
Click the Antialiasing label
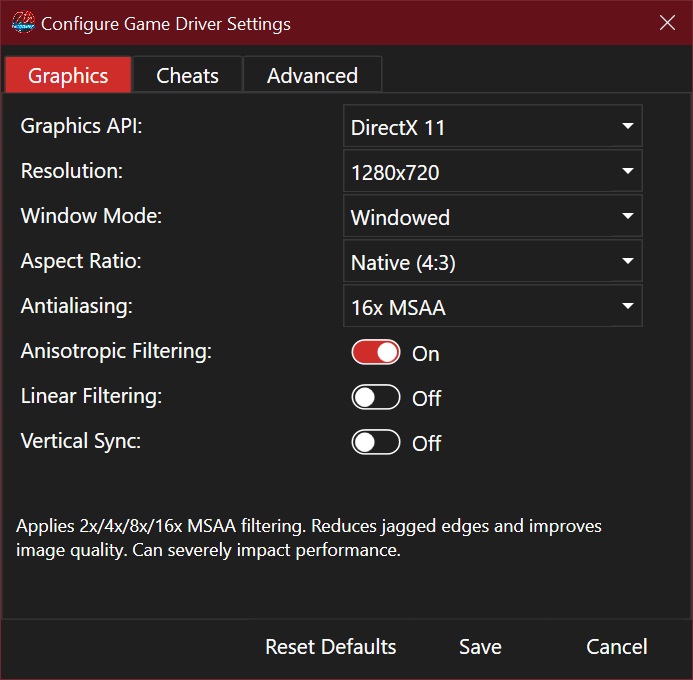click(x=76, y=306)
